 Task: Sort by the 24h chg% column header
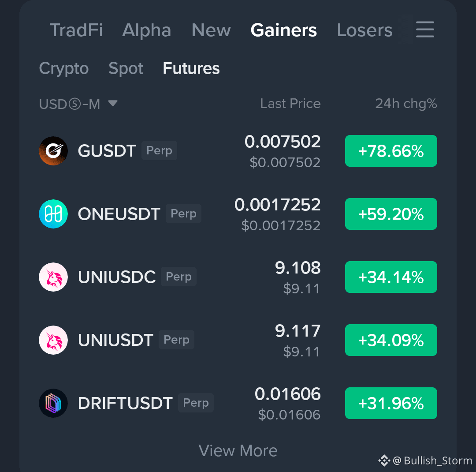(406, 104)
